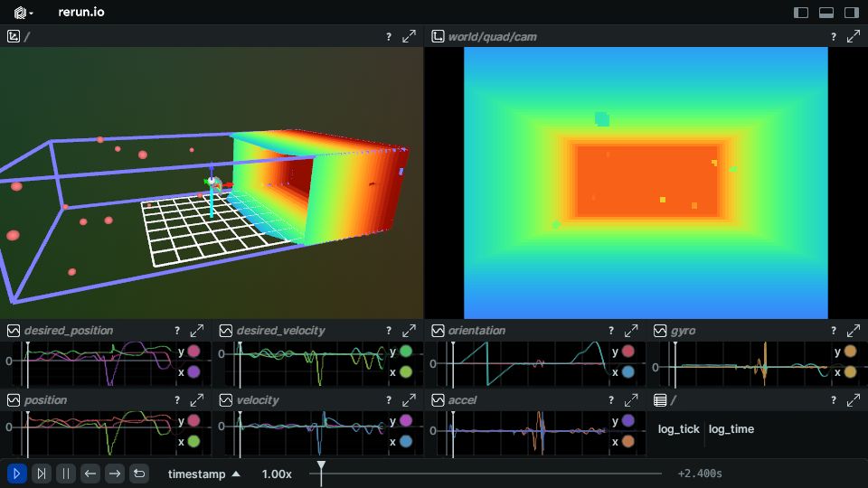Show help for desired_position plot
Screen dimensions: 868x488
click(x=177, y=331)
